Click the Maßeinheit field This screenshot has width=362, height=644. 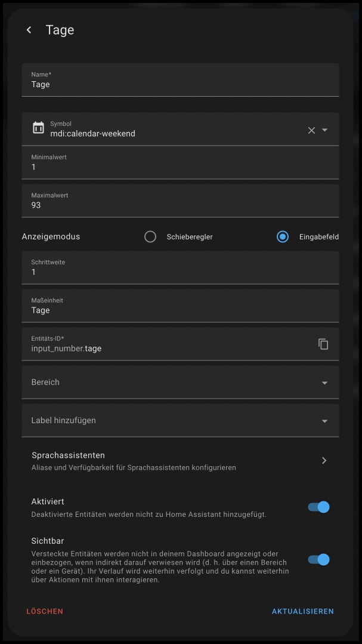pyautogui.click(x=180, y=310)
